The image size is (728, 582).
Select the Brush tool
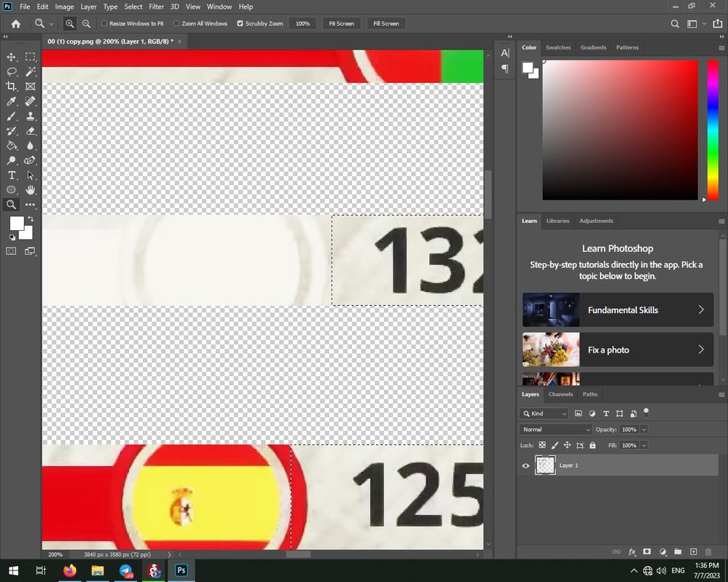(11, 116)
